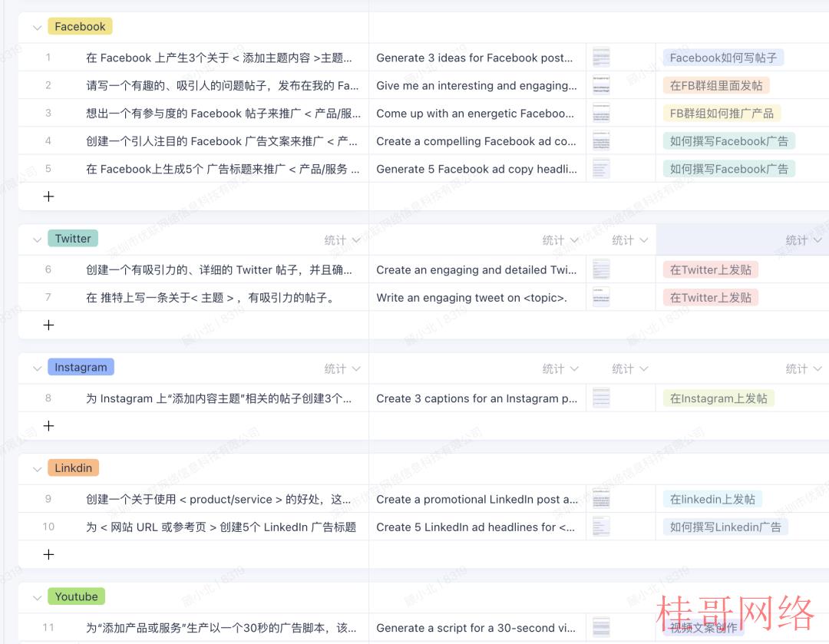The width and height of the screenshot is (829, 644).
Task: Open first 统计 dropdown in Twitter header
Action: point(342,240)
